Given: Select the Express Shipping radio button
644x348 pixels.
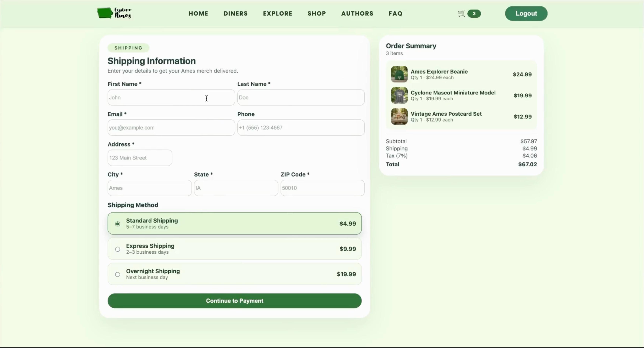Looking at the screenshot, I should tap(118, 249).
